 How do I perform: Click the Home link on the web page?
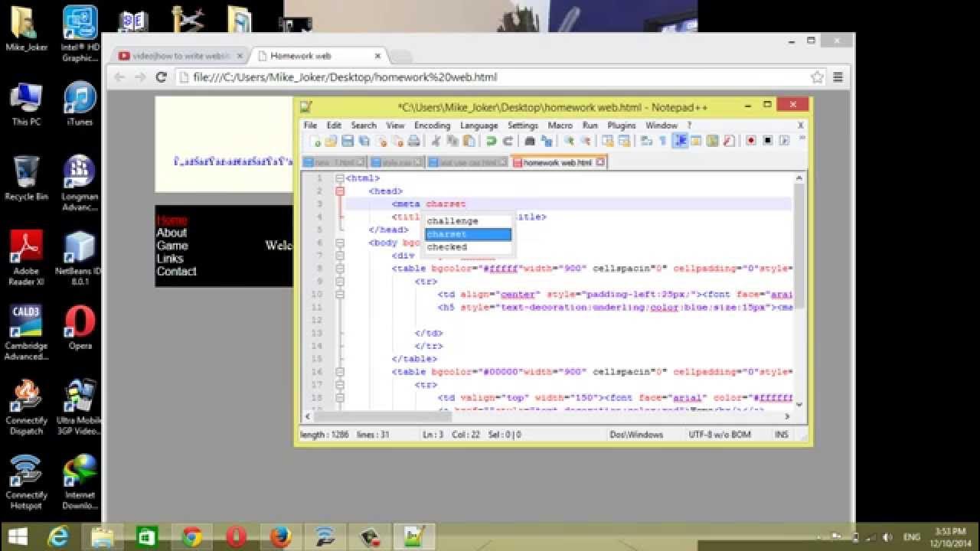pos(171,220)
